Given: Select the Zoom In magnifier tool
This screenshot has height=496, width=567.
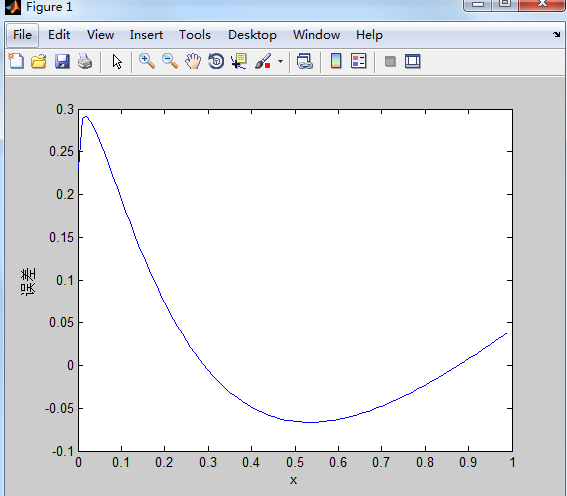Looking at the screenshot, I should click(x=147, y=61).
